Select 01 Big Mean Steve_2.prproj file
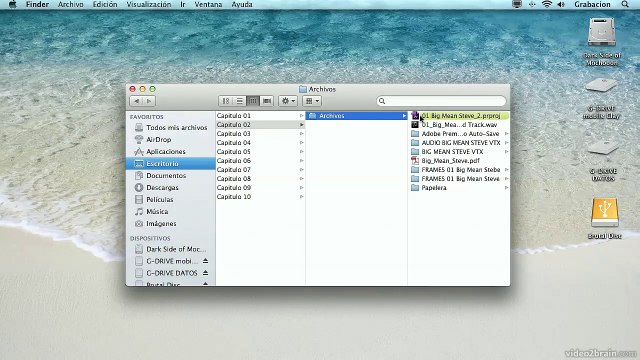The image size is (640, 360). [460, 116]
